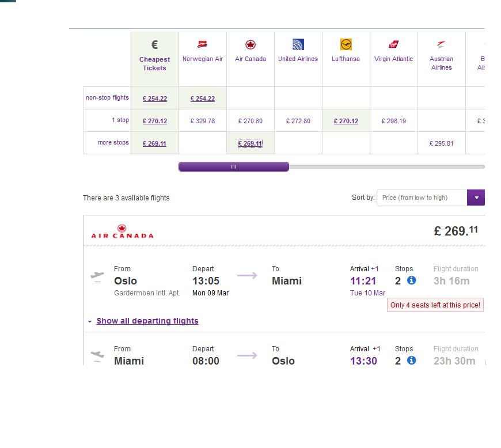Click the purple horizontal airline scrollbar handle
The image size is (501, 448).
[x=234, y=166]
